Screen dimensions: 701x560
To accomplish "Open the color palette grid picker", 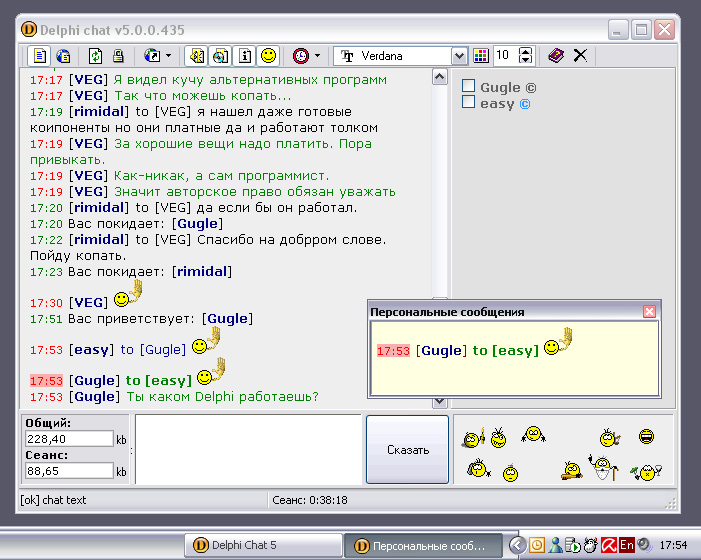I will (481, 56).
